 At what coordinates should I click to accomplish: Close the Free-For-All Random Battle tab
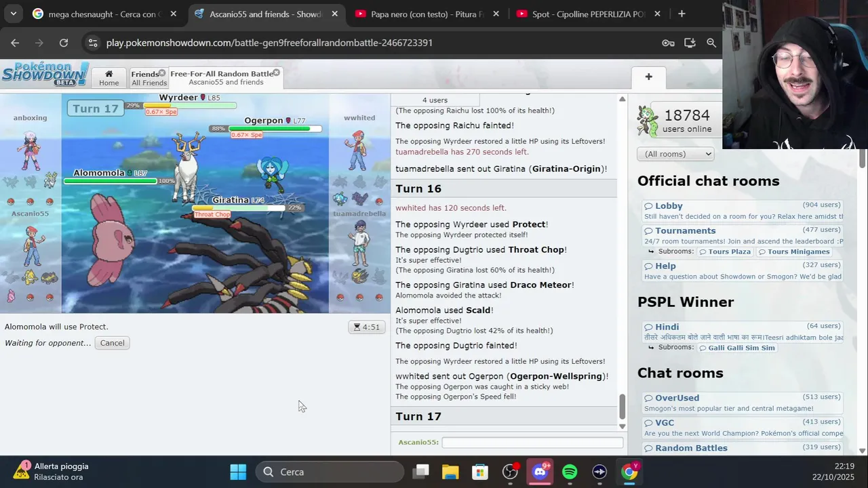click(276, 73)
